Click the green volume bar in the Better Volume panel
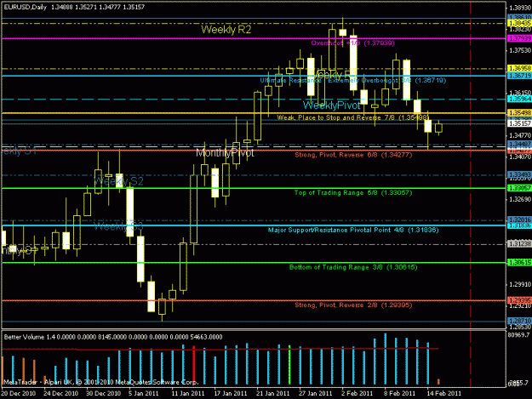 289,365
